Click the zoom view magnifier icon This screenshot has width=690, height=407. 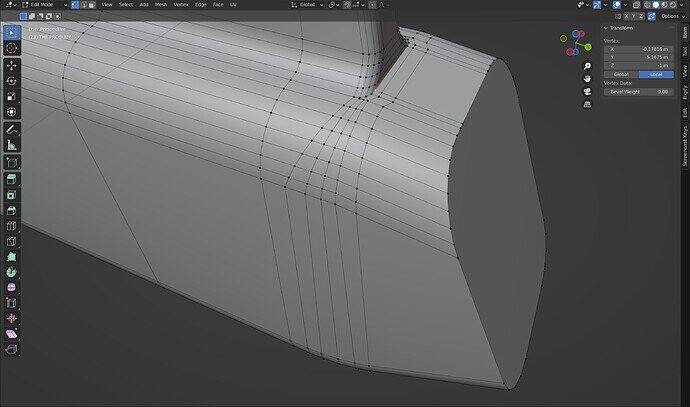(587, 66)
